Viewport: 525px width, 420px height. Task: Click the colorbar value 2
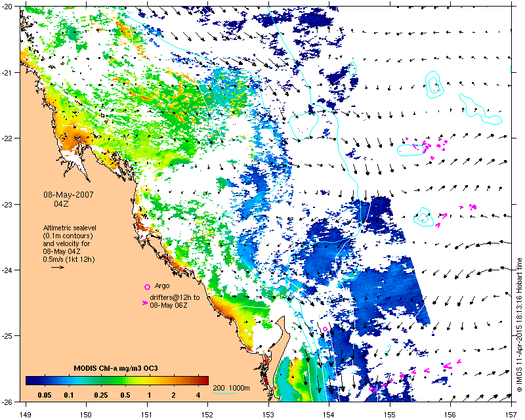(x=173, y=395)
